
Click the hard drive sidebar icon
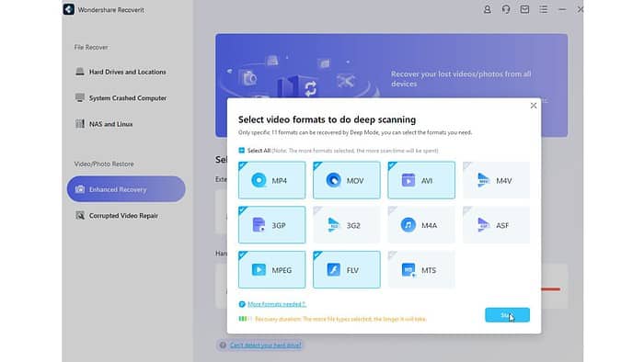pyautogui.click(x=80, y=72)
